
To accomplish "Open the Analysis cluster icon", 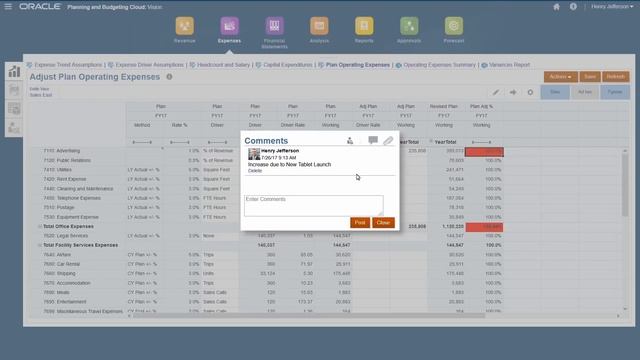I will [x=319, y=26].
